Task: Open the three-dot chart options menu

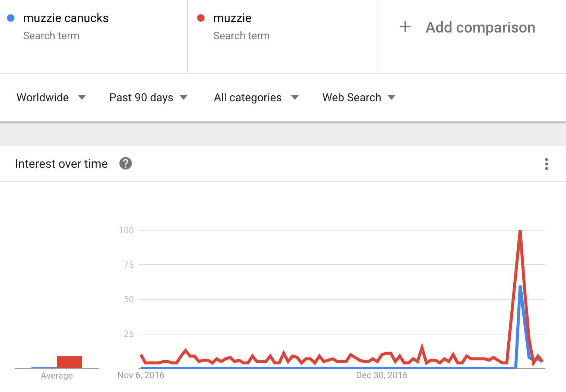Action: pos(546,164)
